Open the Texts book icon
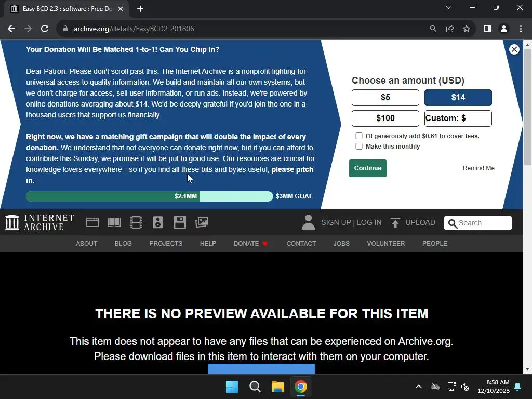The width and height of the screenshot is (532, 399). (x=114, y=222)
